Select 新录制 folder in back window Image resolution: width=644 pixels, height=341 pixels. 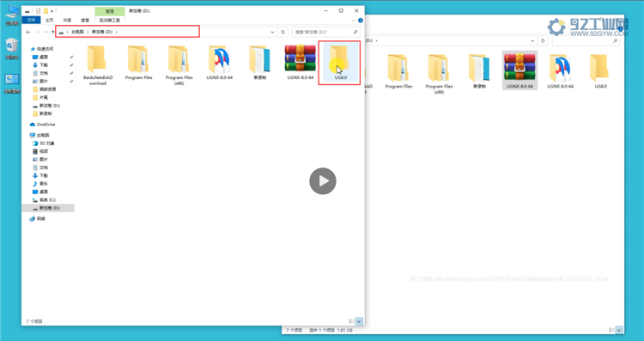click(479, 71)
